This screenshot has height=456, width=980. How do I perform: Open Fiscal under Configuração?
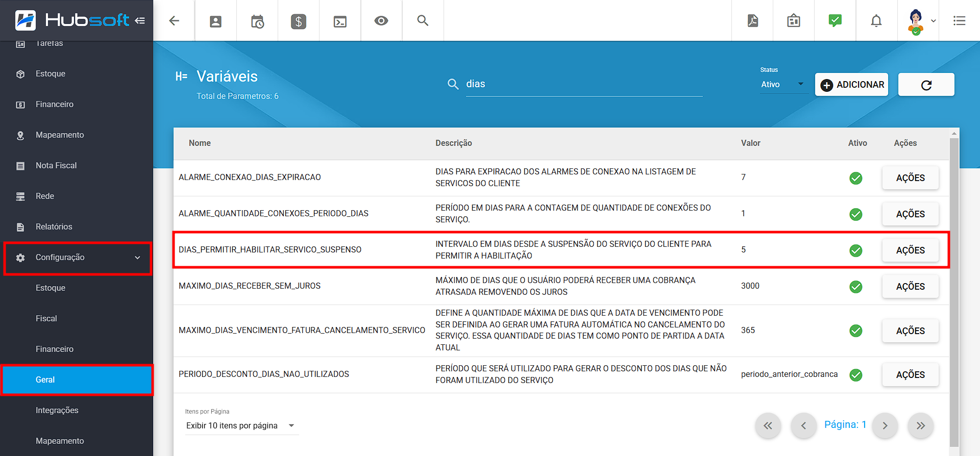[x=77, y=319]
